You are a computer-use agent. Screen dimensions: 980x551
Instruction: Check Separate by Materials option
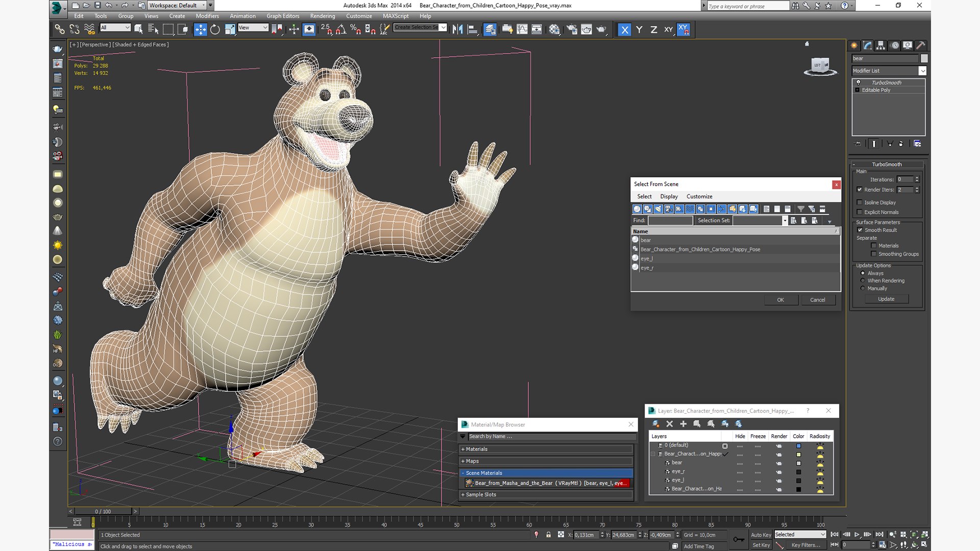tap(874, 246)
